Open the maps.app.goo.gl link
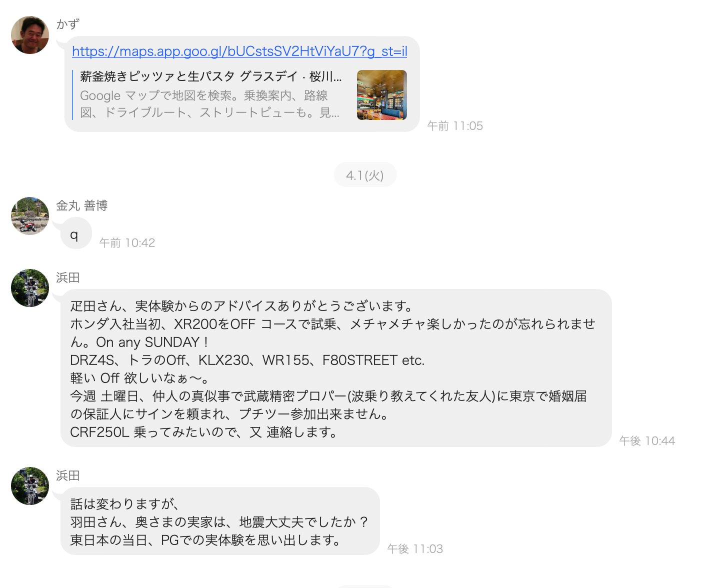Viewport: 722px width, 588px height. (x=239, y=51)
